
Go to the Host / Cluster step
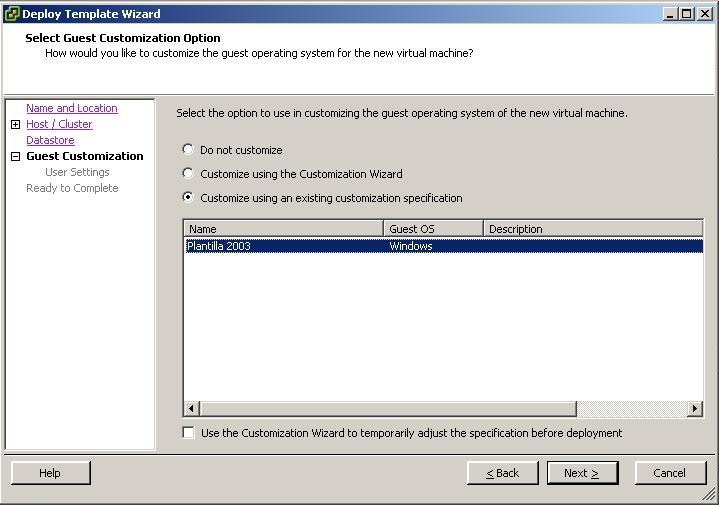coord(59,124)
